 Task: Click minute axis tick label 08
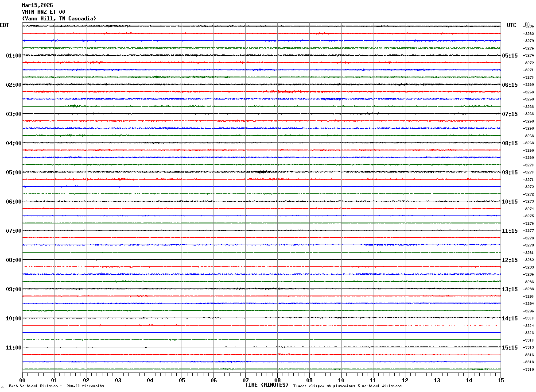click(x=277, y=380)
